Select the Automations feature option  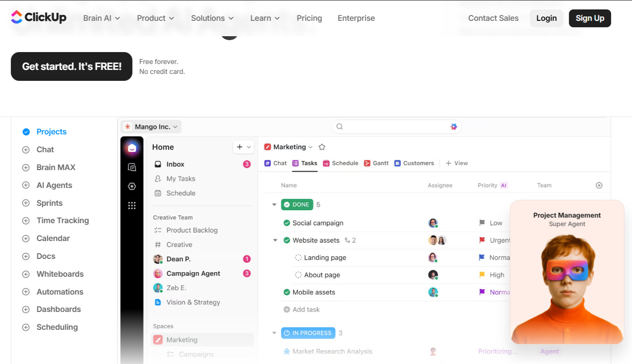(53, 292)
